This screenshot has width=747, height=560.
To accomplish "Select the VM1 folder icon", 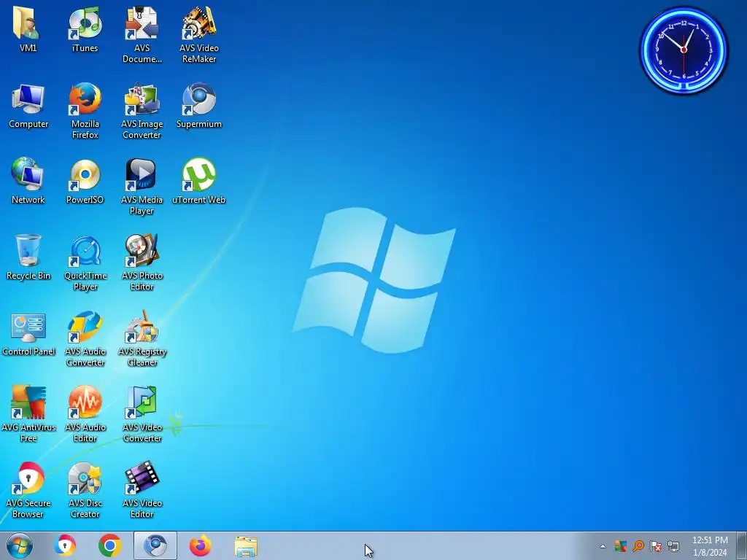I will point(28,29).
